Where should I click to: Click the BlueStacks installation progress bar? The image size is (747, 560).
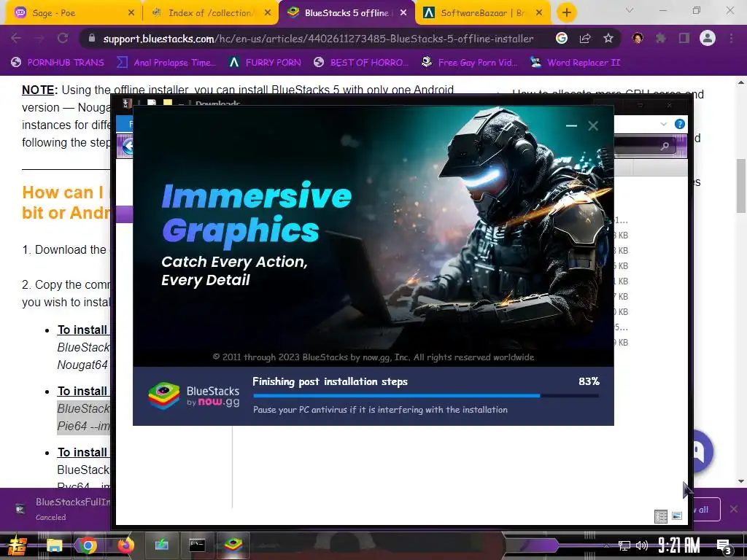tap(426, 395)
